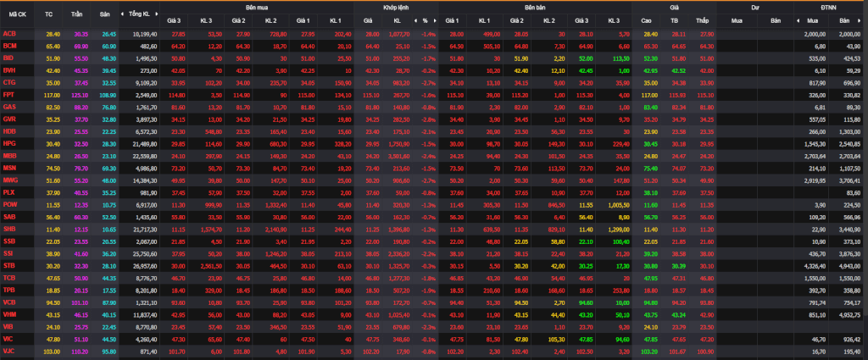Sort by the TC reference price header
Image resolution: width=868 pixels, height=360 pixels.
coord(48,14)
